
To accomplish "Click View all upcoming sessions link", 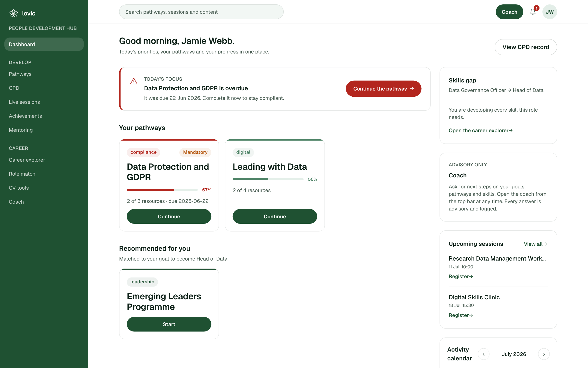I will pos(536,244).
